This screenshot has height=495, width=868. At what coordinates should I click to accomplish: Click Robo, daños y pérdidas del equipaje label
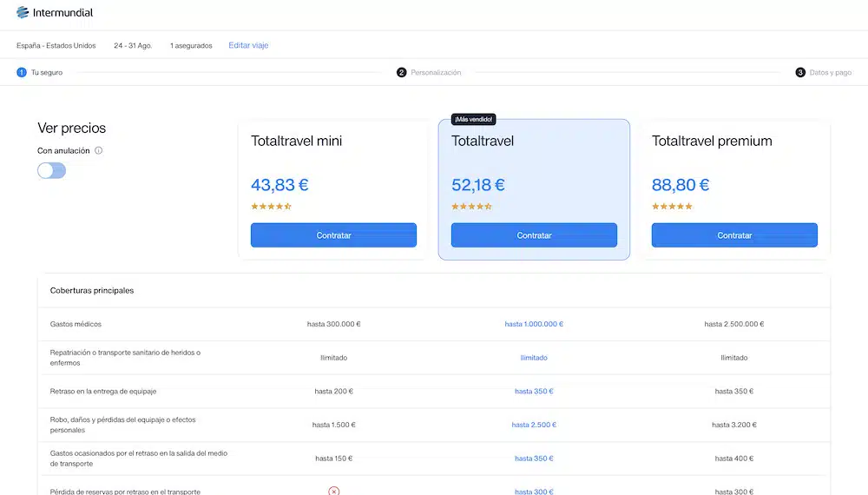click(x=123, y=425)
